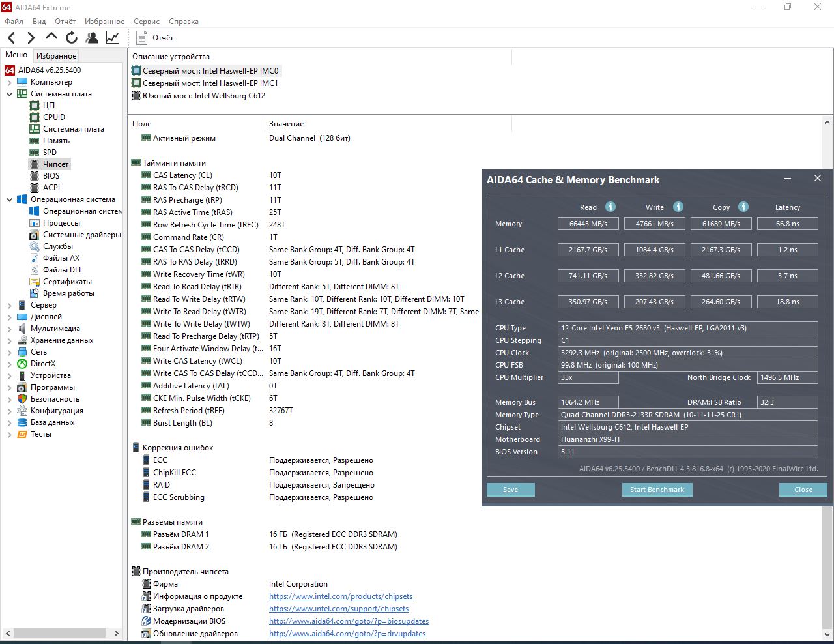The width and height of the screenshot is (834, 644).
Task: Expand the Сервер tree node
Action: click(9, 305)
